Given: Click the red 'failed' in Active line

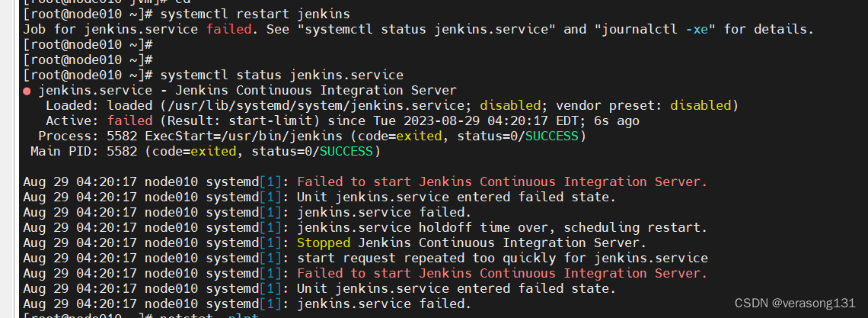Looking at the screenshot, I should coord(130,120).
